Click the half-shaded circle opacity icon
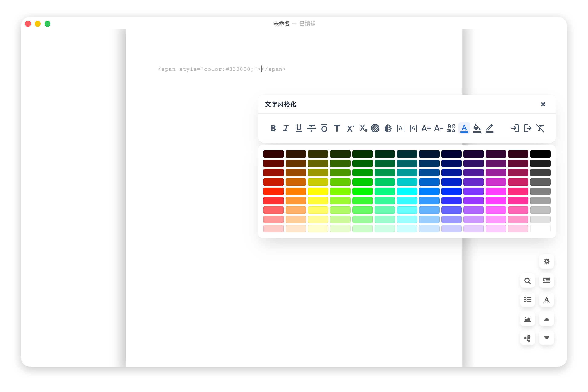Image resolution: width=588 pixels, height=392 pixels. tap(388, 128)
